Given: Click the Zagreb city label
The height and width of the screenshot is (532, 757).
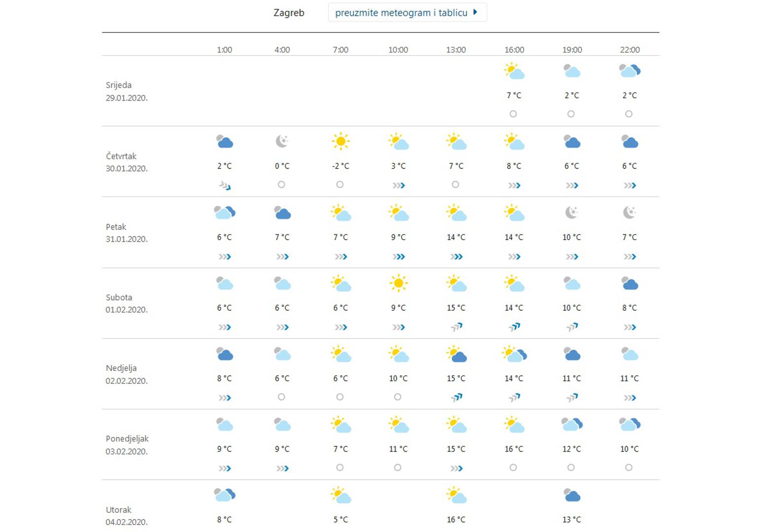Looking at the screenshot, I should pyautogui.click(x=289, y=13).
